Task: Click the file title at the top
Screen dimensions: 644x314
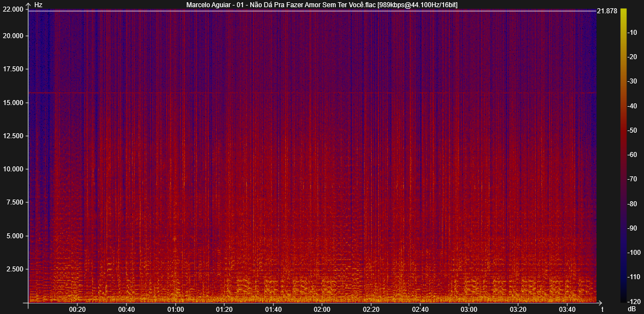Action: click(x=322, y=4)
